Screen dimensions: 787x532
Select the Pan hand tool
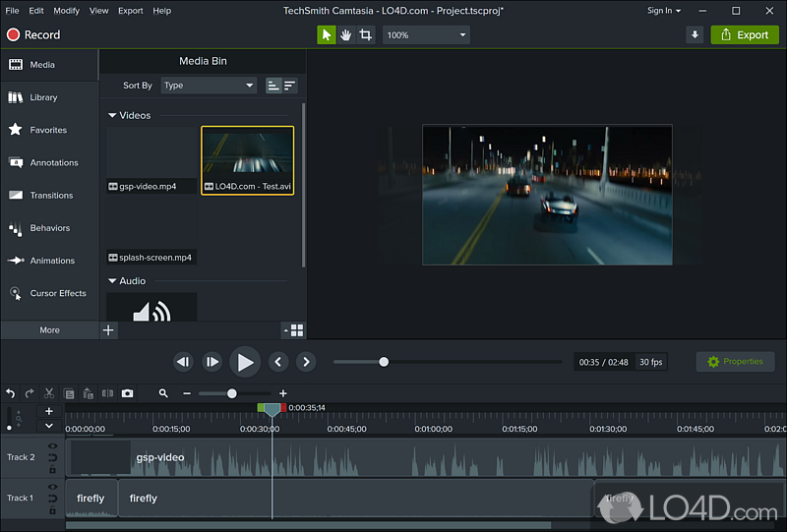[346, 35]
